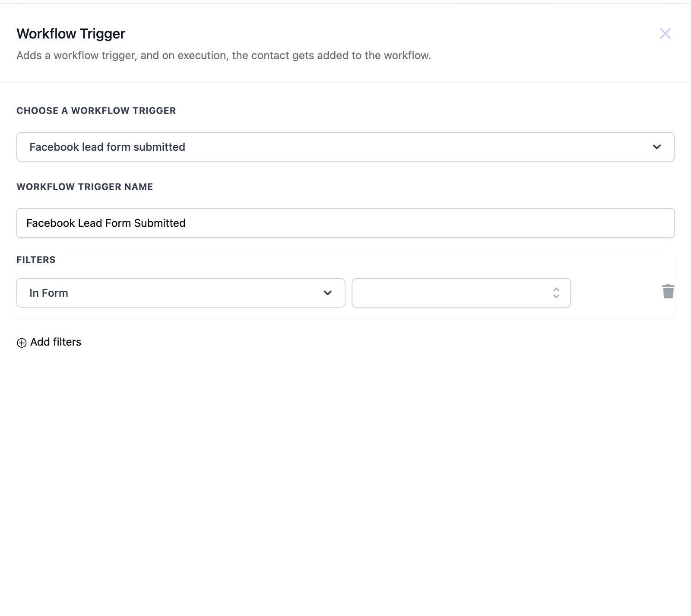Click the 'Facebook lead form submitted' selected option text

pos(107,147)
